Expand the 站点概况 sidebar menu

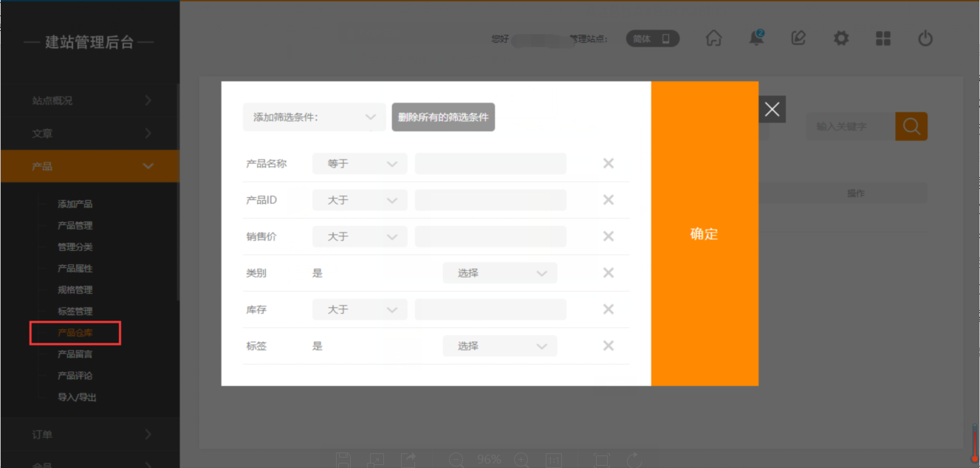point(90,100)
